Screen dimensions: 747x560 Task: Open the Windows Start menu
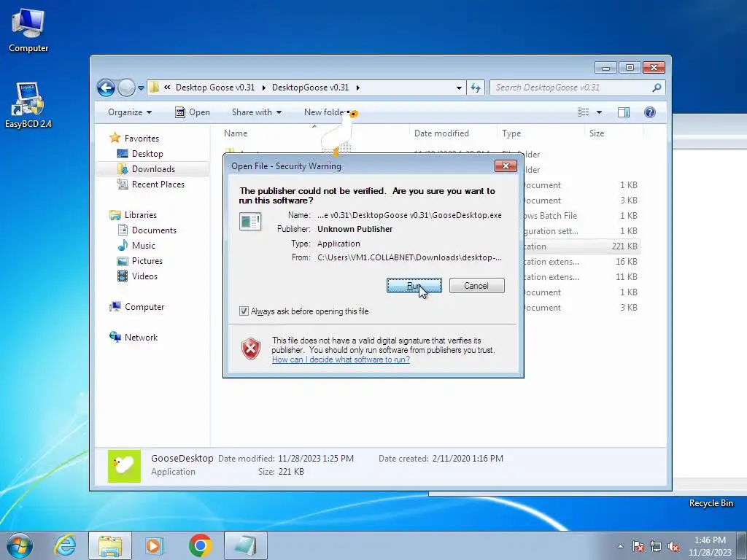point(20,545)
